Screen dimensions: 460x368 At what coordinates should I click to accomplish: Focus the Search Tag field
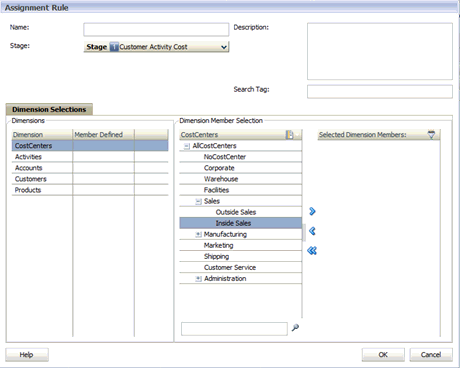380,91
